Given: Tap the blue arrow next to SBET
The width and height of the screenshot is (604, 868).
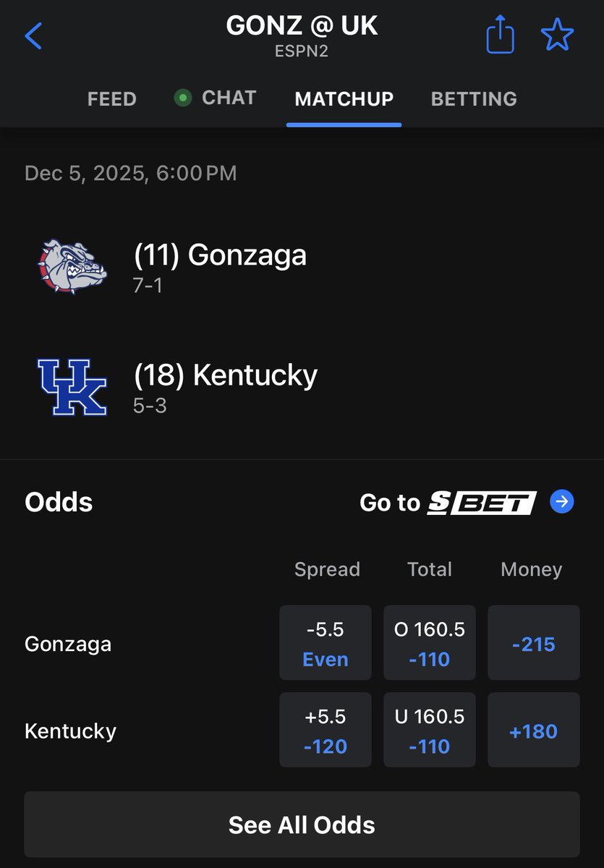Looking at the screenshot, I should 562,501.
